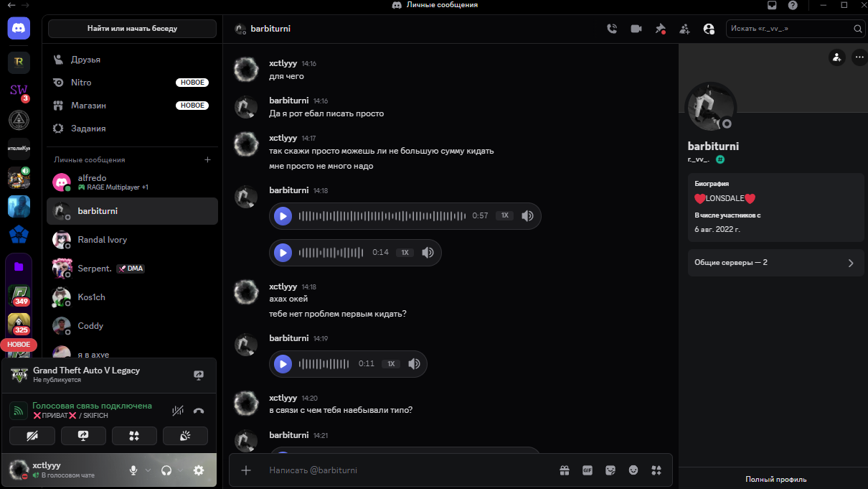Play the 0:14 voice message
The image size is (868, 489).
click(x=283, y=253)
